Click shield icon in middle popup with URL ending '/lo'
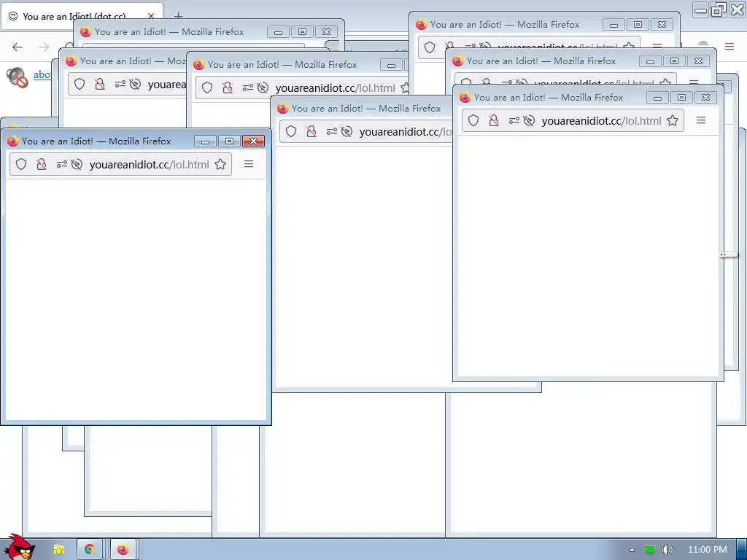 [291, 131]
